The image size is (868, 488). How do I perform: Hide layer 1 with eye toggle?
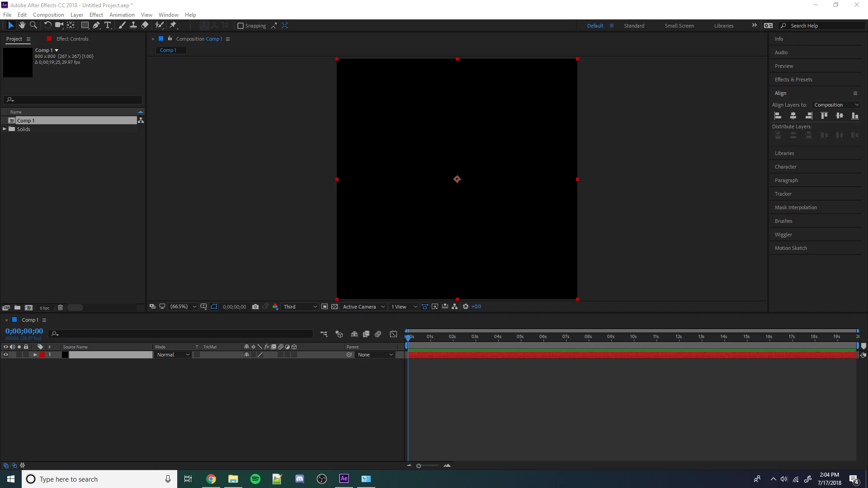6,355
